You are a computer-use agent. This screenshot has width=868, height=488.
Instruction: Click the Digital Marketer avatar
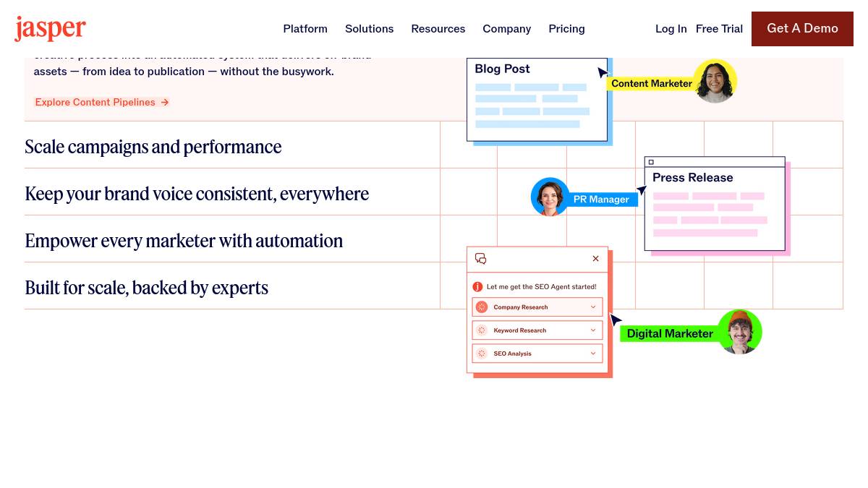tap(739, 332)
